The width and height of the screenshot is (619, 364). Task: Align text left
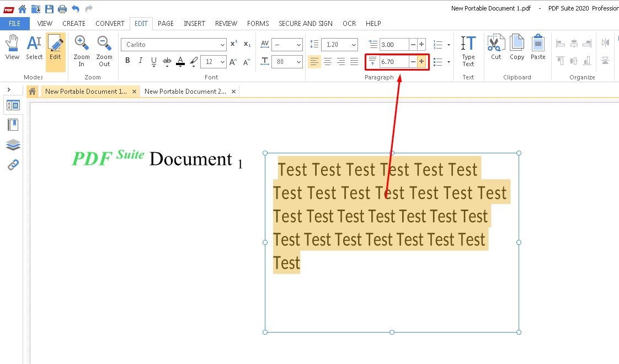pos(314,62)
